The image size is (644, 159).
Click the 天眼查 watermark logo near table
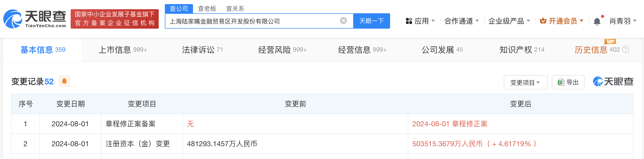tap(613, 82)
